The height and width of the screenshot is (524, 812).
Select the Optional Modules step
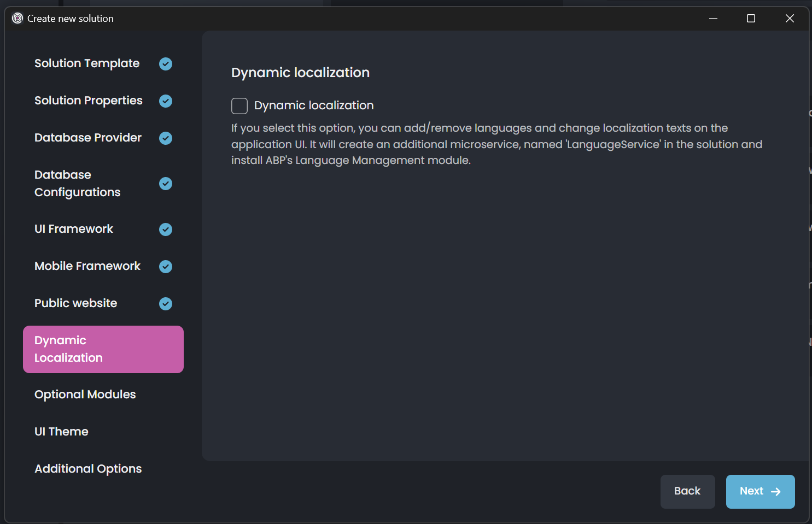coord(85,395)
